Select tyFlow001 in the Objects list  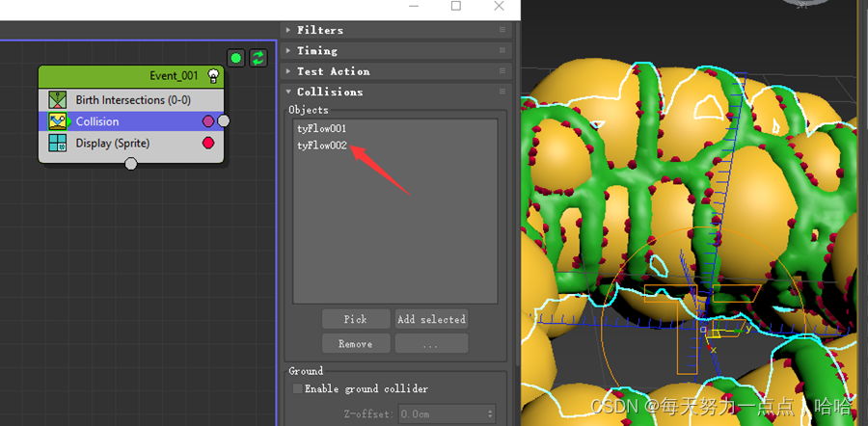click(x=321, y=128)
